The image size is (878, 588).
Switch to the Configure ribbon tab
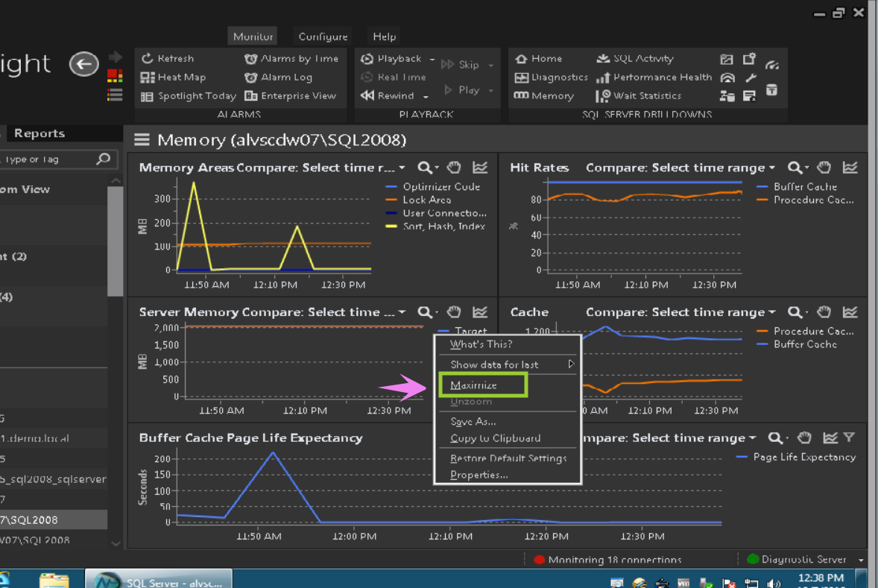pyautogui.click(x=323, y=37)
